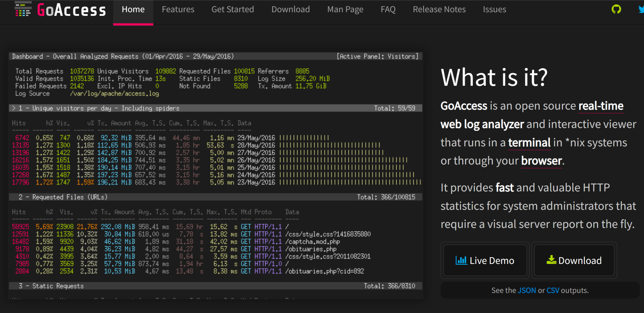
Task: Open the FAQ page
Action: (x=388, y=9)
